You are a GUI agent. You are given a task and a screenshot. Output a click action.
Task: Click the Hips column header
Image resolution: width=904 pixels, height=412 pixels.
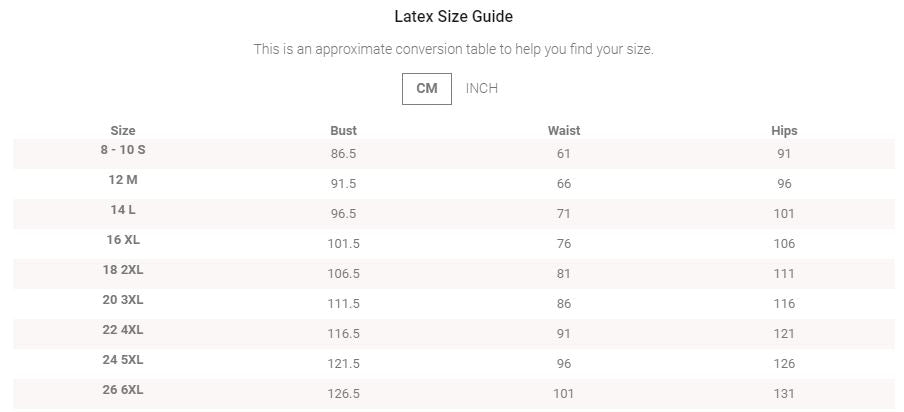pyautogui.click(x=784, y=131)
